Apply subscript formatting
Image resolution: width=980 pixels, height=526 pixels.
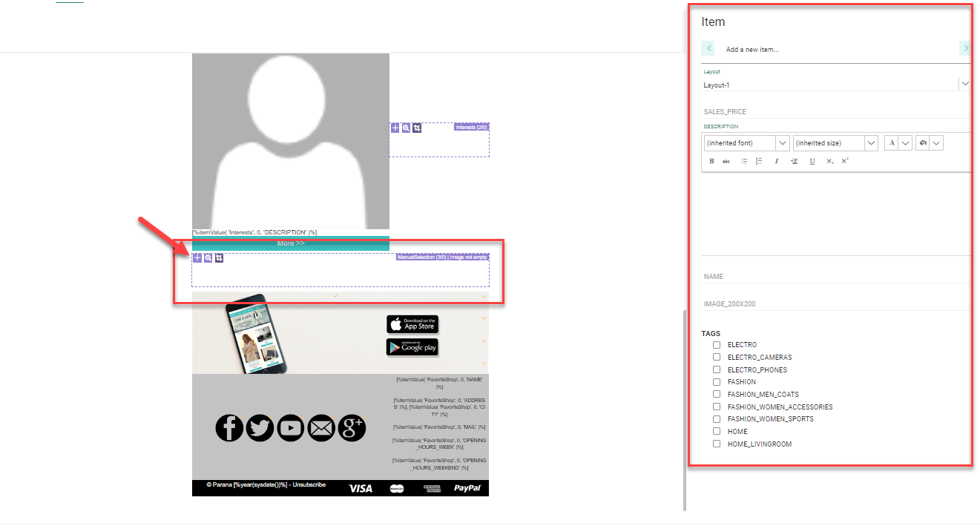830,161
